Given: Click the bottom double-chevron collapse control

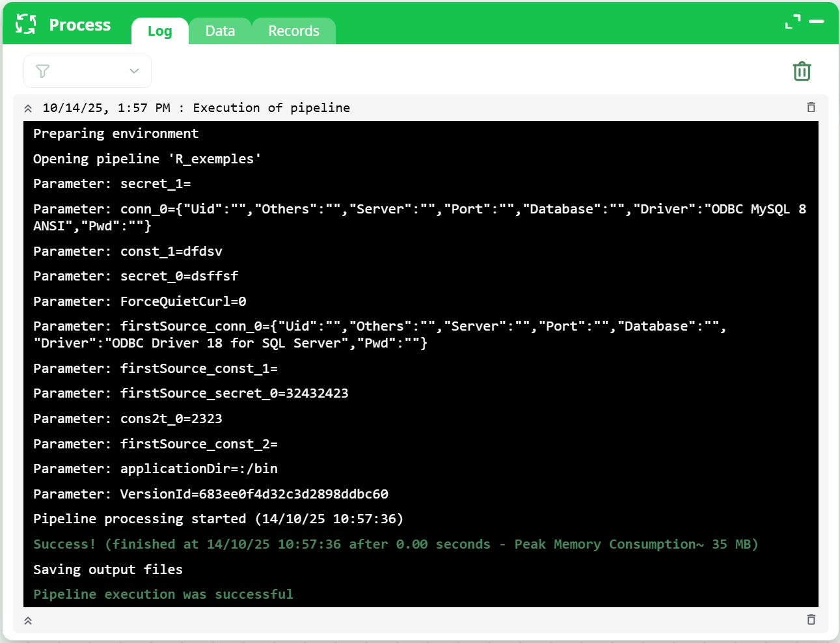Looking at the screenshot, I should click(x=28, y=620).
